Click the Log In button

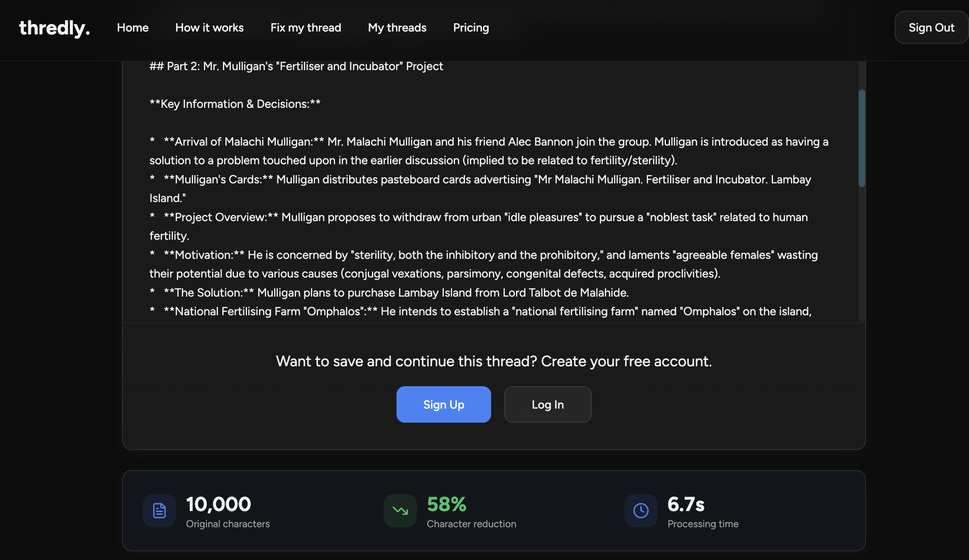point(548,404)
